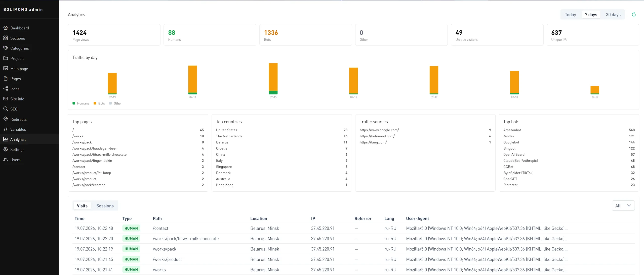Screen dimensions: 644x275
Task: Switch to the Visits tab
Action: (82, 206)
